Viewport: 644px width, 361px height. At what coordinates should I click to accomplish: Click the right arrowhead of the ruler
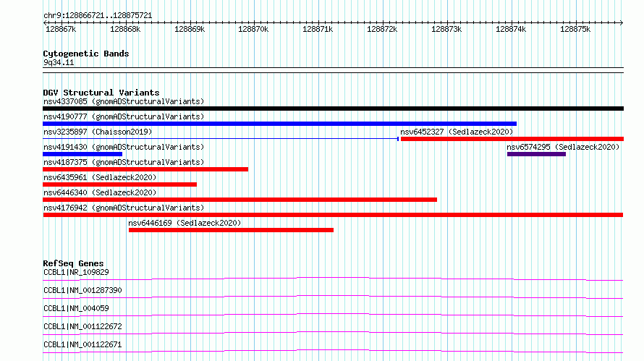click(x=622, y=22)
